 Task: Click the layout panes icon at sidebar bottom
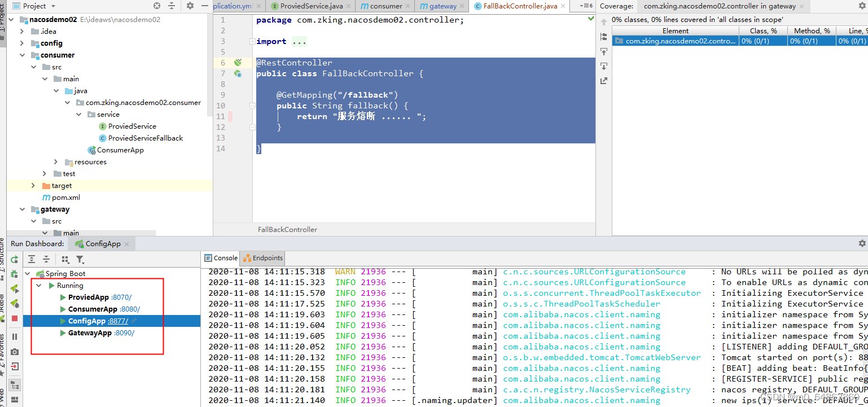[x=15, y=400]
